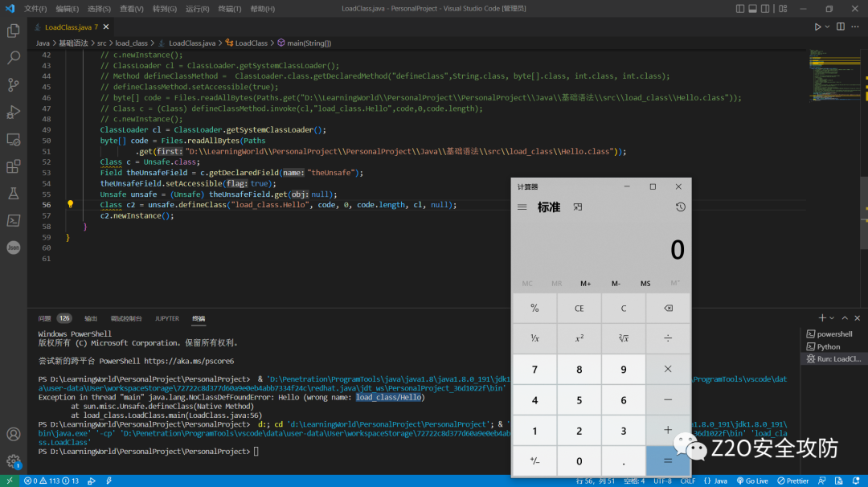Open launch profile dropdown next to plus

832,317
